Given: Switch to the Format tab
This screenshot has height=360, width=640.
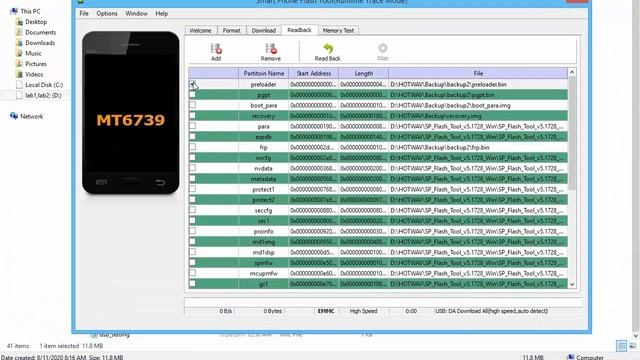Looking at the screenshot, I should (231, 31).
